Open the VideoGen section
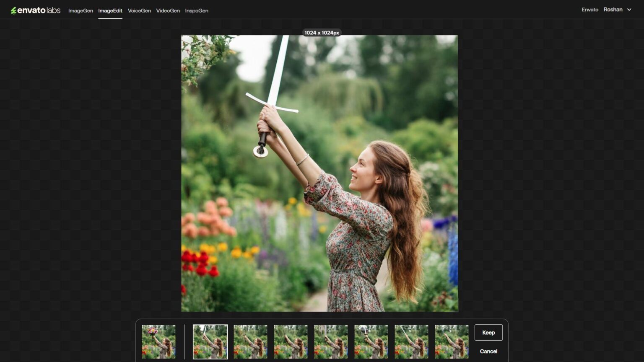 click(x=168, y=10)
